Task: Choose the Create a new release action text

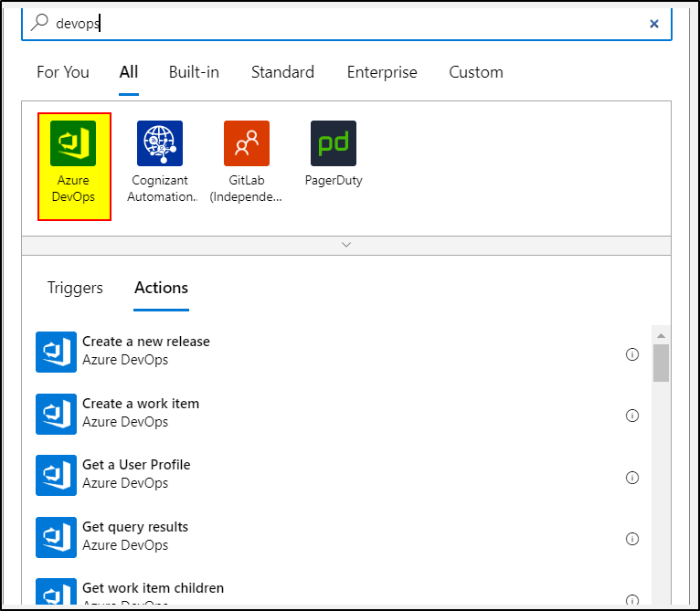Action: click(146, 342)
